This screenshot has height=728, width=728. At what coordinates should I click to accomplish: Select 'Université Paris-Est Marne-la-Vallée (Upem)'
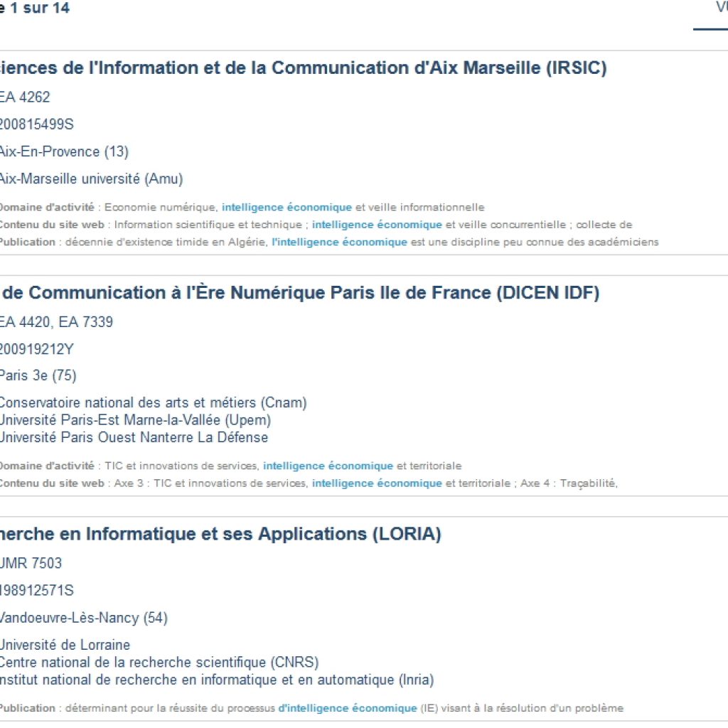(x=135, y=420)
